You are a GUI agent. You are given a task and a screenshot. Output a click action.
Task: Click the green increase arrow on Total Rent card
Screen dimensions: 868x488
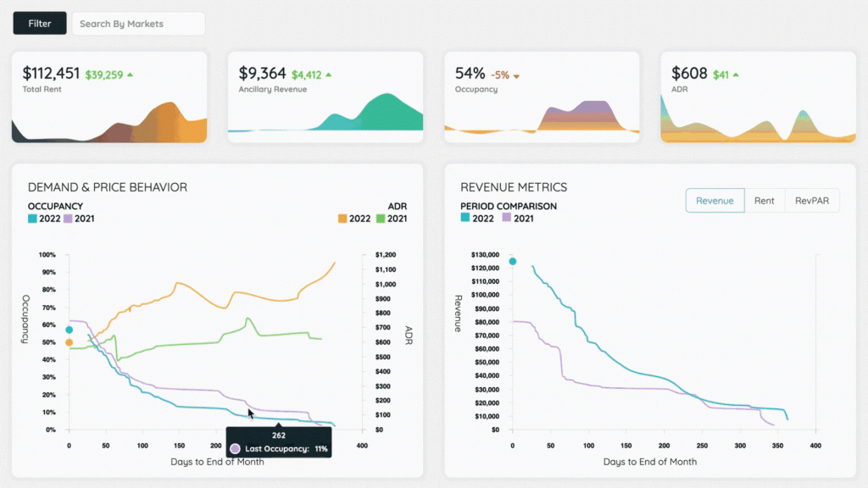(129, 73)
